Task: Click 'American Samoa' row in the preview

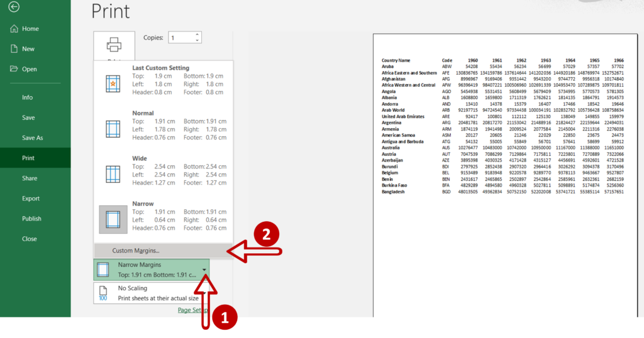Action: 398,135
